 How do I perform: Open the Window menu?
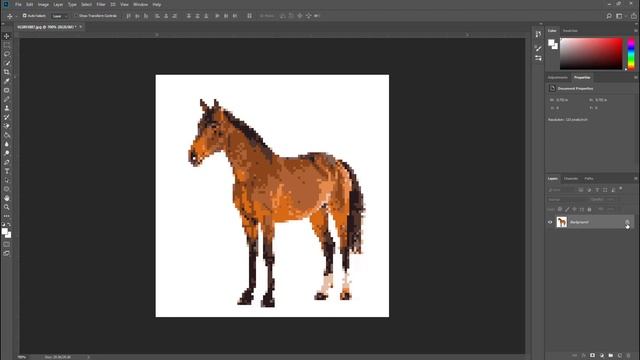pos(140,4)
